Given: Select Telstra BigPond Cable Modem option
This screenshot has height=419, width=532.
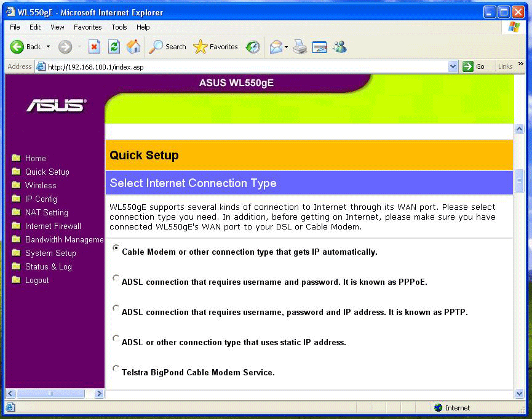Looking at the screenshot, I should (116, 369).
